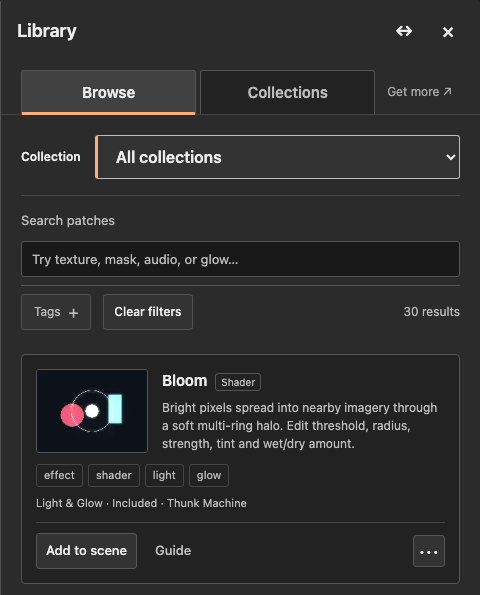Open the Bloom Guide link
Viewport: 480px width, 595px height.
click(x=173, y=551)
